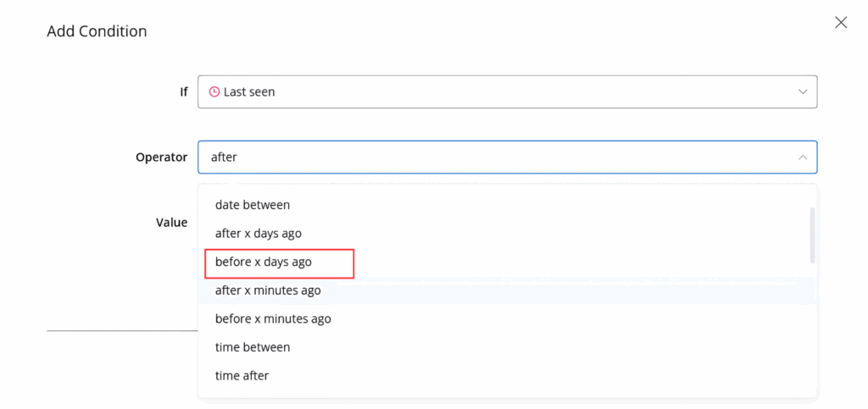
Task: Click the clock icon beside Last seen
Action: (x=214, y=91)
